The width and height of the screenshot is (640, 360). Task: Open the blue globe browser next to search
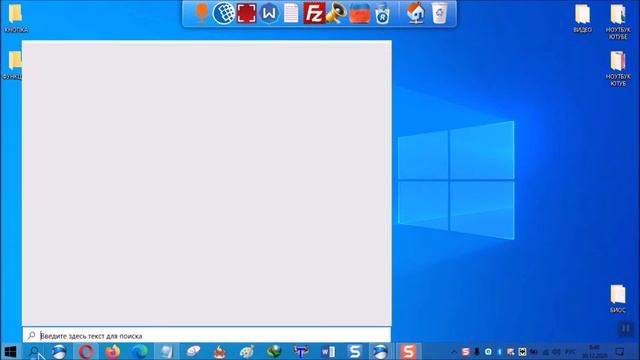(59, 351)
